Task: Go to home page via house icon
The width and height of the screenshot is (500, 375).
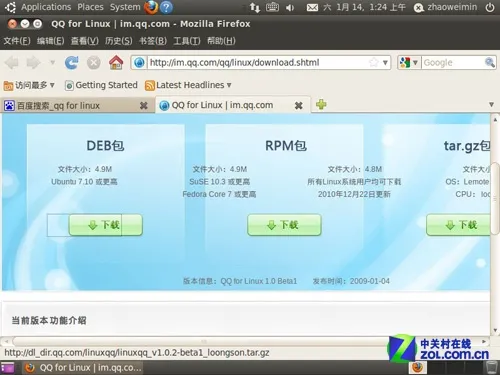Action: pyautogui.click(x=116, y=62)
